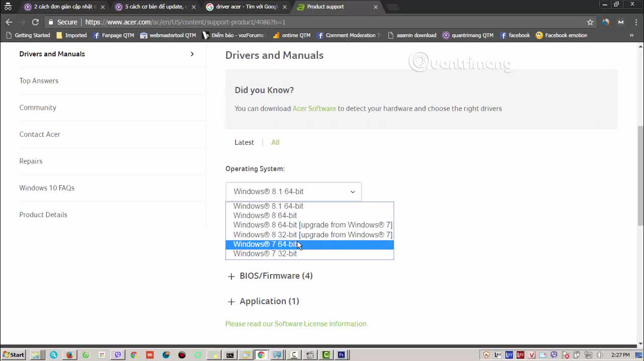Select the Windows 8 64-bit option
Screen dimensions: 644x361
(x=309, y=216)
